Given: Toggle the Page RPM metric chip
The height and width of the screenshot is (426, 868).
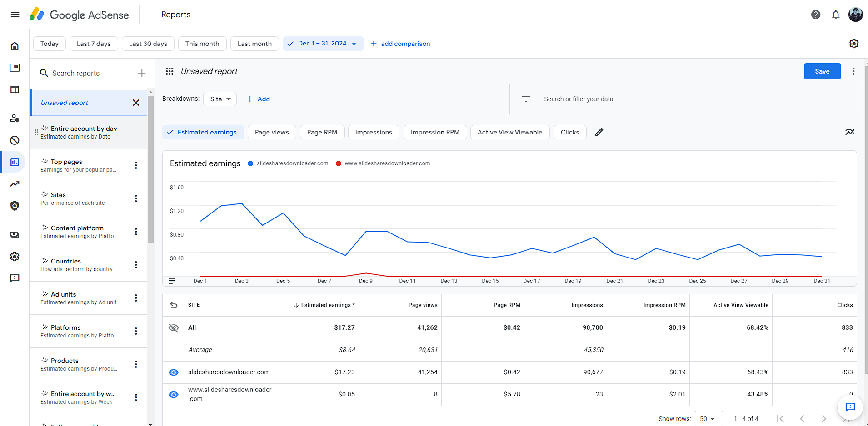Looking at the screenshot, I should (x=322, y=132).
